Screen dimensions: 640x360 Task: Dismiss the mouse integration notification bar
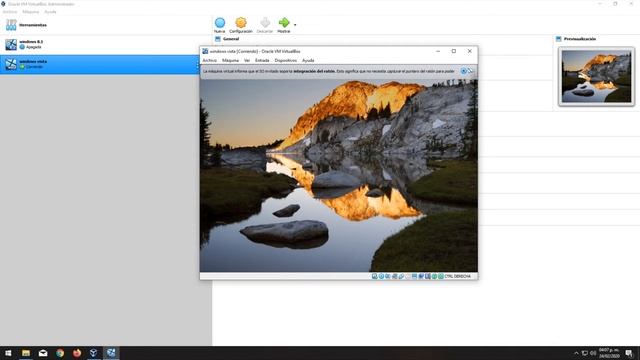coord(464,71)
